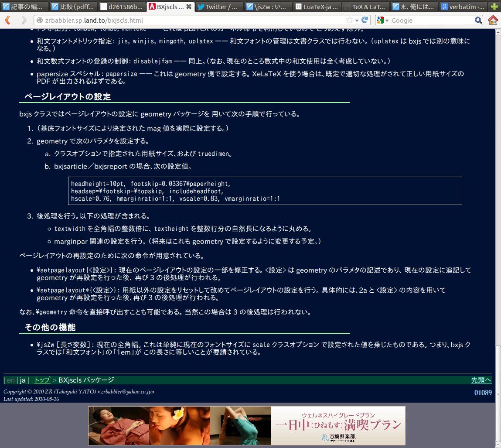Reload the page via circular arrow icon
Screen dimensions: 501x448
point(365,20)
